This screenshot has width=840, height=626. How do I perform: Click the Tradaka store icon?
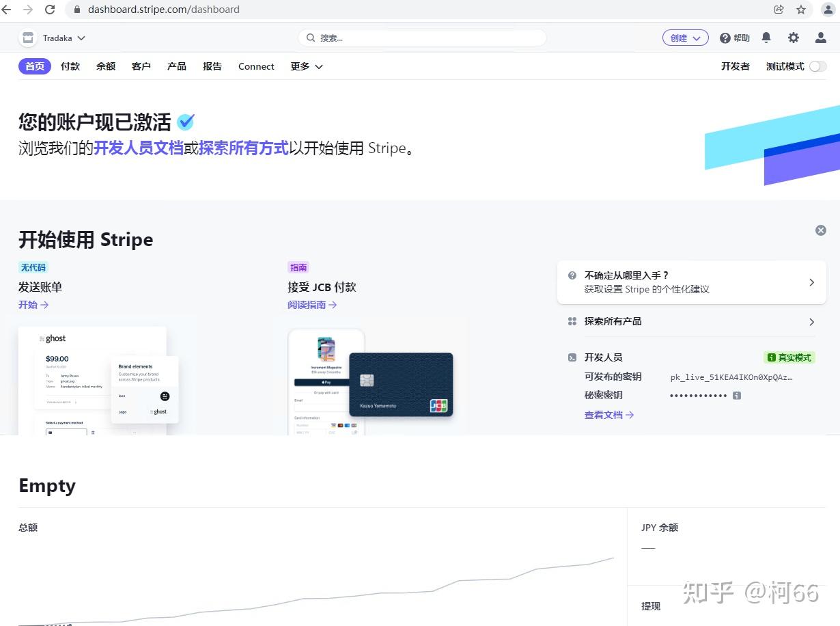[x=28, y=38]
